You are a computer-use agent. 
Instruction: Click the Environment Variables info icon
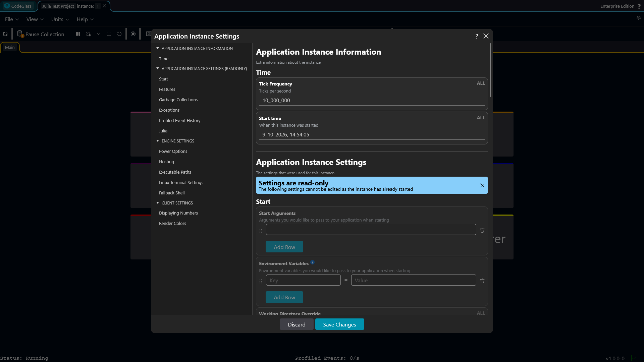312,262
